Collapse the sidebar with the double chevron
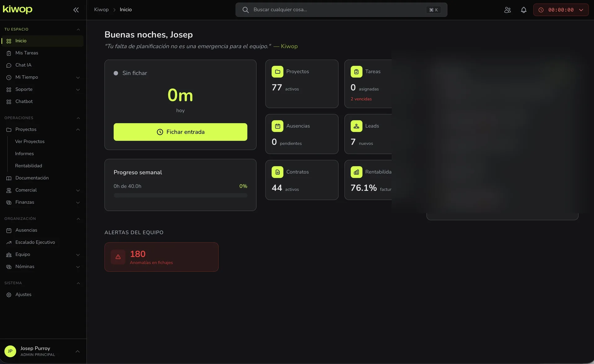This screenshot has height=364, width=594. [76, 10]
